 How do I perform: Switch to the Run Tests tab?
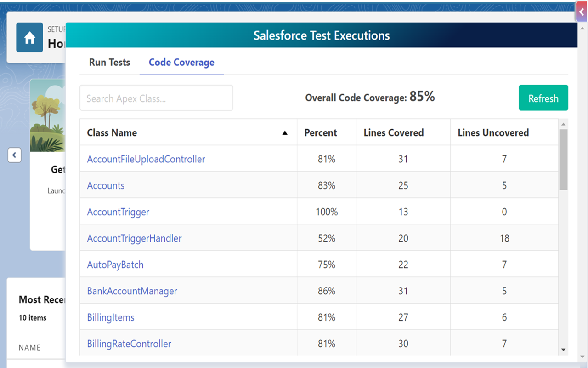click(109, 62)
